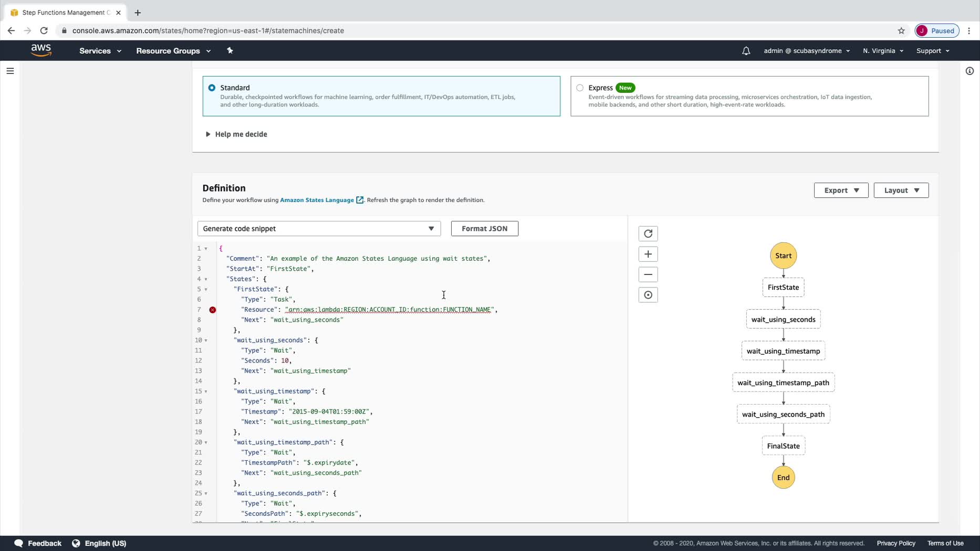Viewport: 980px width, 551px height.
Task: Zoom out of the state graph
Action: pos(648,274)
